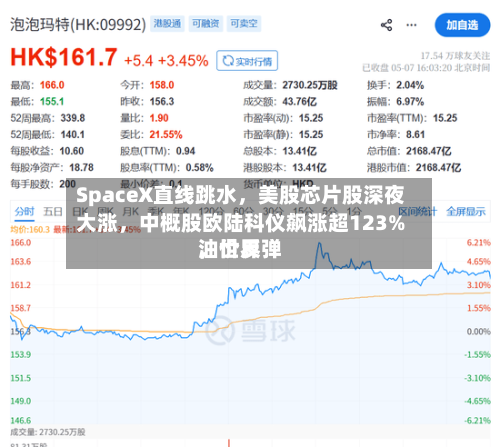
Task: Click the 最高 value 166.0
Action: pos(52,85)
